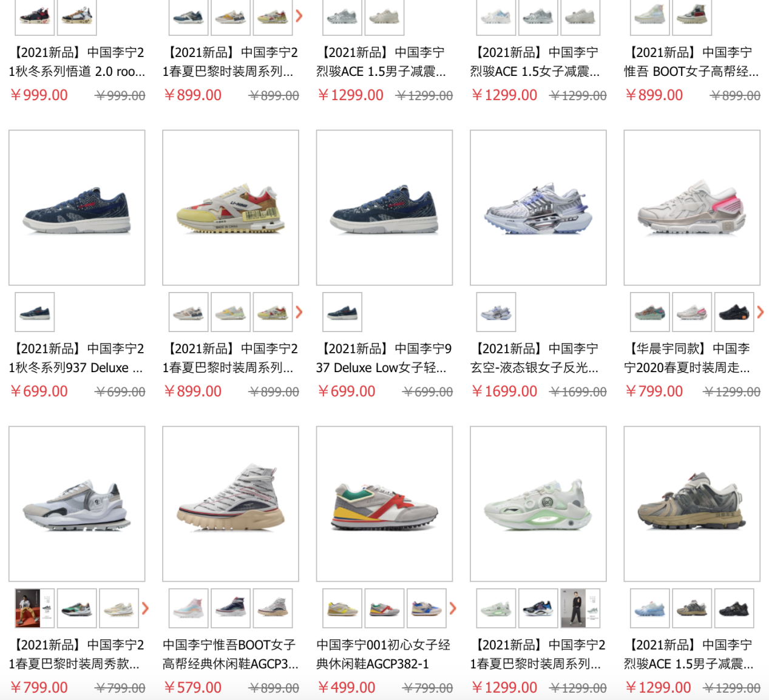Open the blue denim 937 Deluxe shoe image

[x=77, y=208]
